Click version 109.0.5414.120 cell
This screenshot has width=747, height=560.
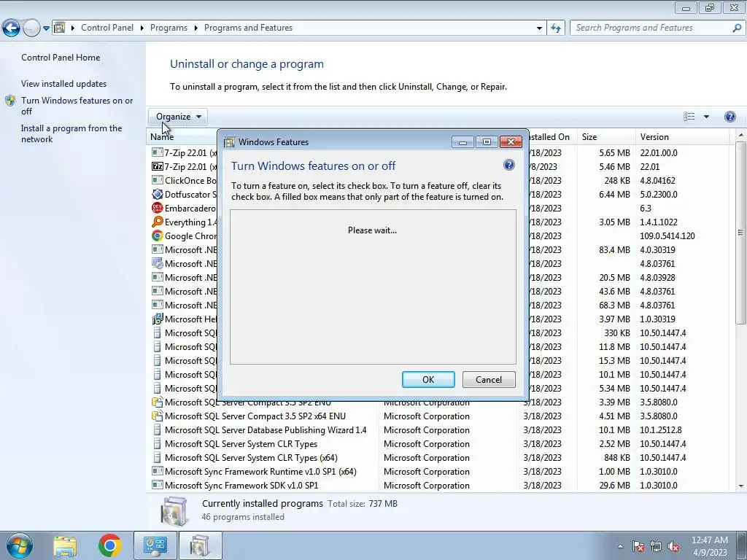pos(667,236)
